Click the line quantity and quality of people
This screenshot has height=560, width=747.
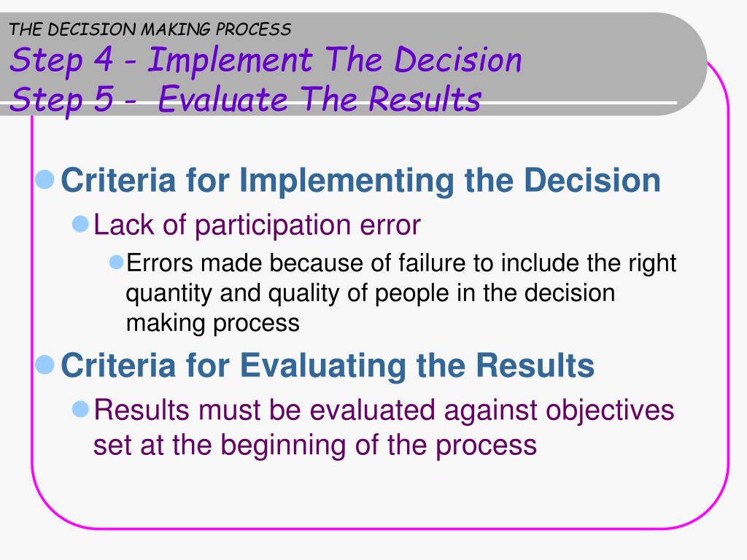(370, 293)
